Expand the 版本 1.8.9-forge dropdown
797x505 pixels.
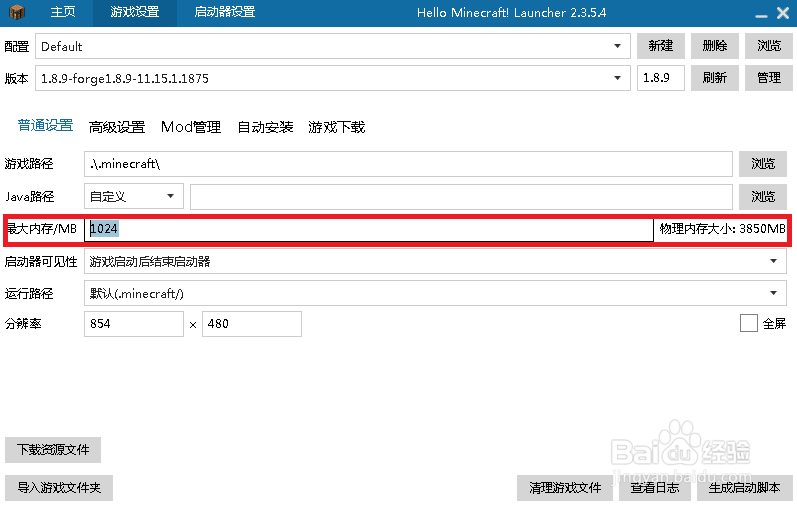[333, 78]
